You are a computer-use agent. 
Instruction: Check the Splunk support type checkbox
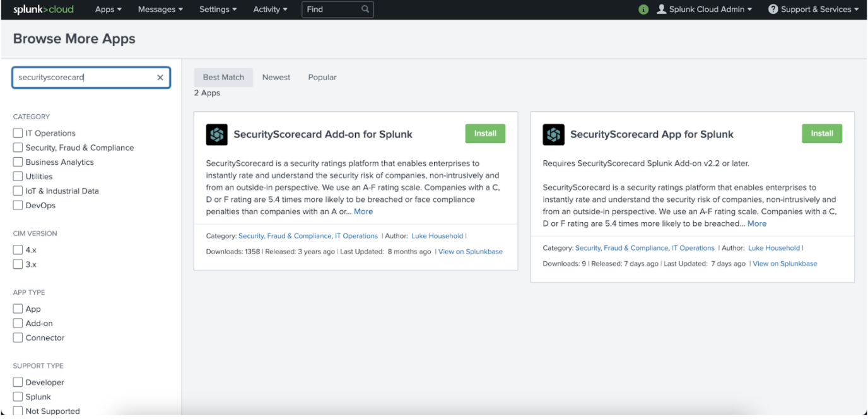click(18, 397)
